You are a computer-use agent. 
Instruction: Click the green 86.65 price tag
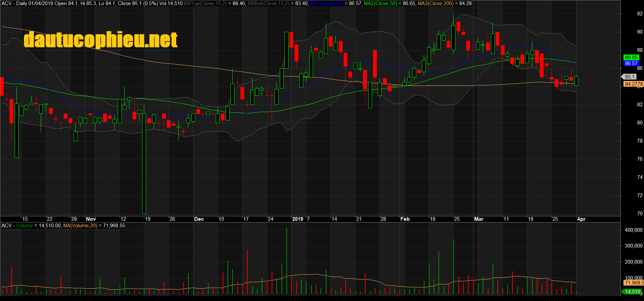(x=631, y=58)
